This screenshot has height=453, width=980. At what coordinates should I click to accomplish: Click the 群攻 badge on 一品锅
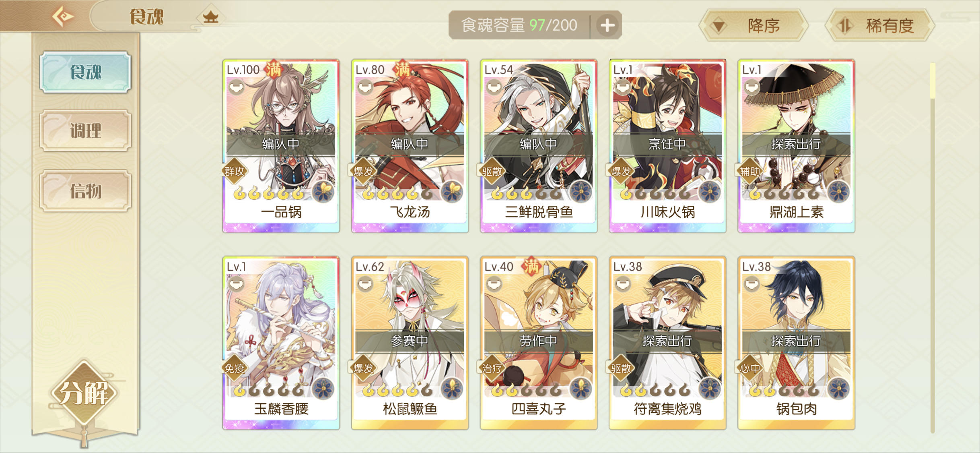pos(235,172)
